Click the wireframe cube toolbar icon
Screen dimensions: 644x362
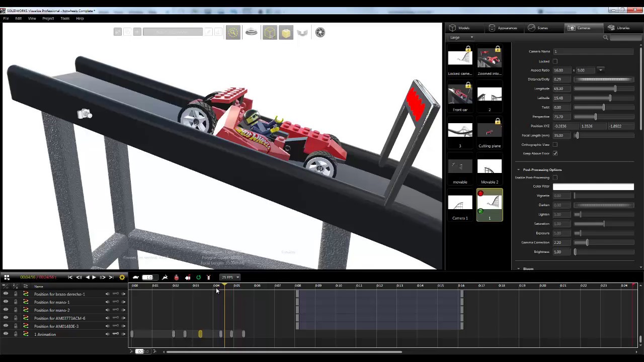[270, 33]
